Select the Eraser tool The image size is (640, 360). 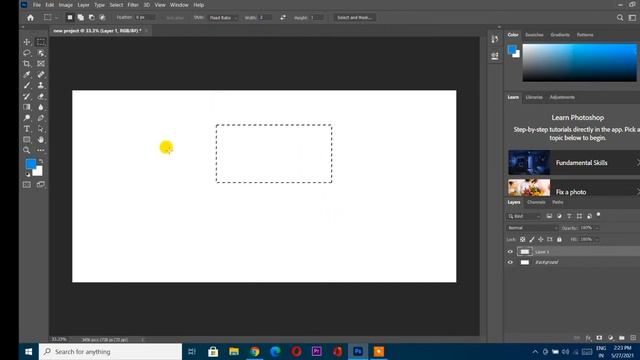click(41, 96)
